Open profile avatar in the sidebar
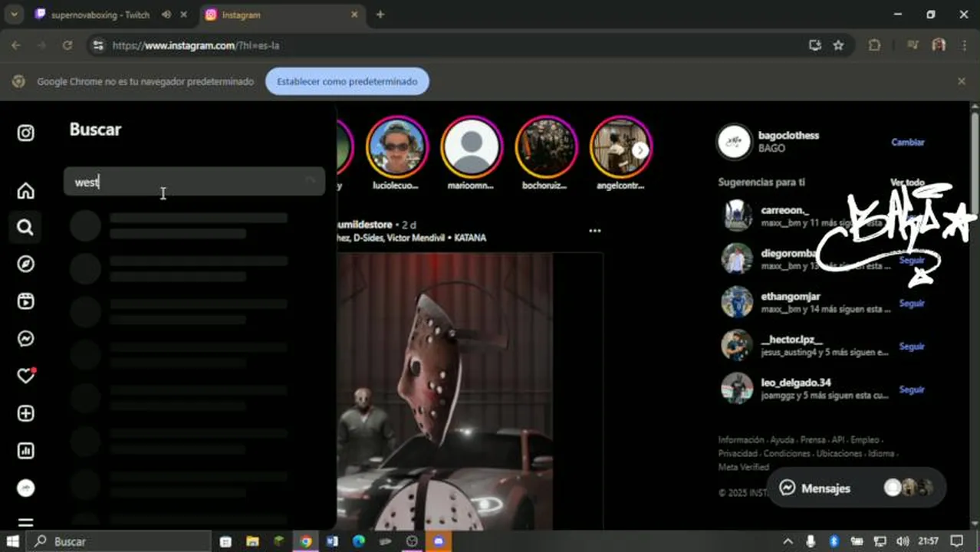The height and width of the screenshot is (552, 980). [x=25, y=488]
